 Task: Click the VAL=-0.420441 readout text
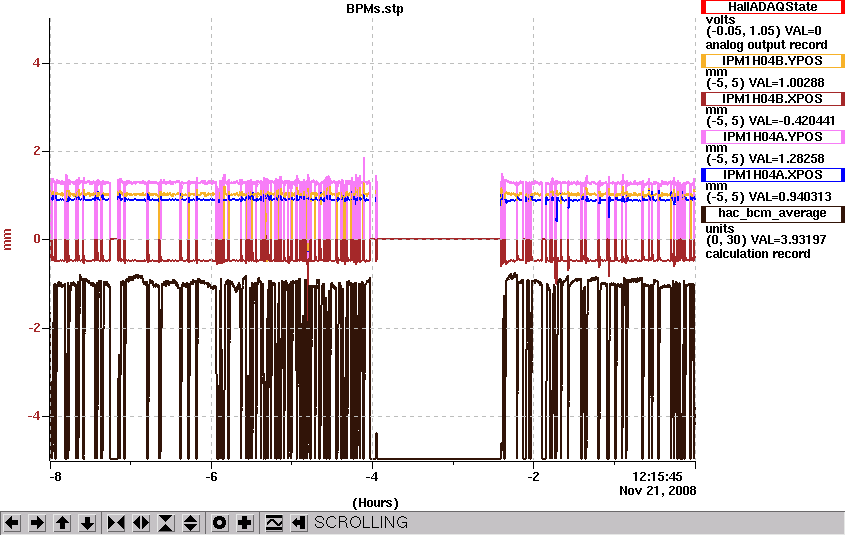tap(792, 121)
